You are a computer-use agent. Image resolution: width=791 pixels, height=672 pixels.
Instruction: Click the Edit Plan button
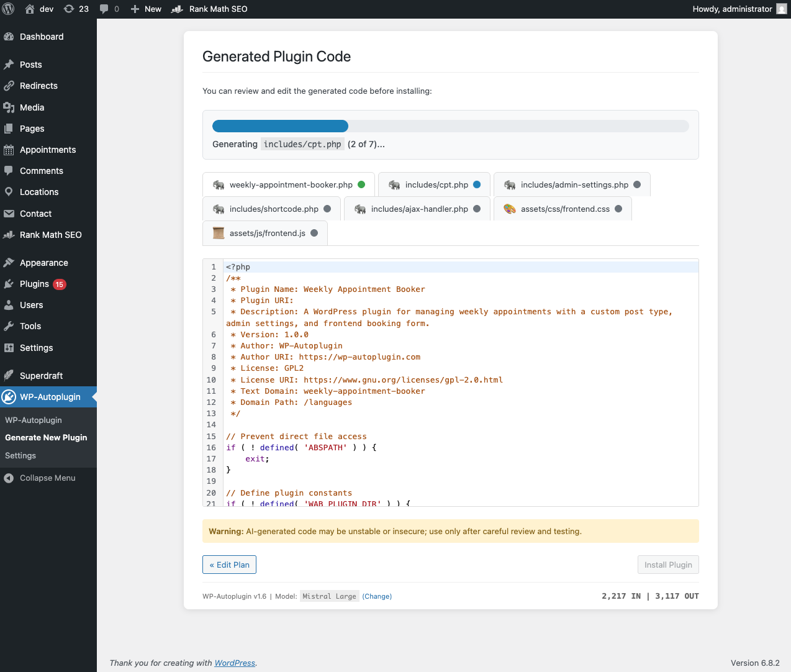pos(229,565)
